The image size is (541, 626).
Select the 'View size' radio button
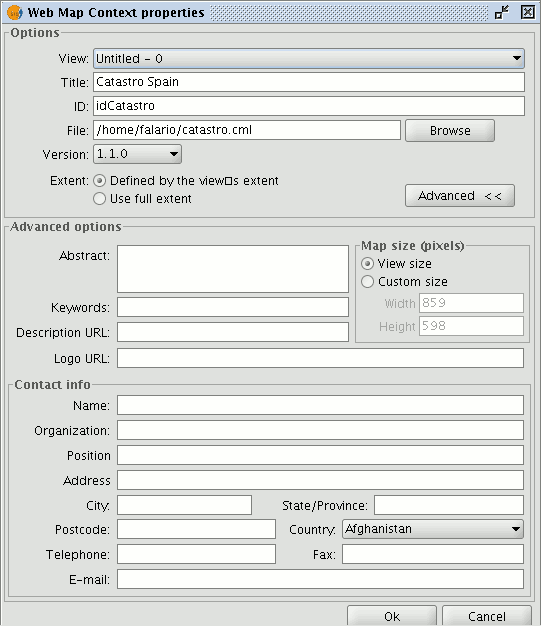[x=367, y=263]
